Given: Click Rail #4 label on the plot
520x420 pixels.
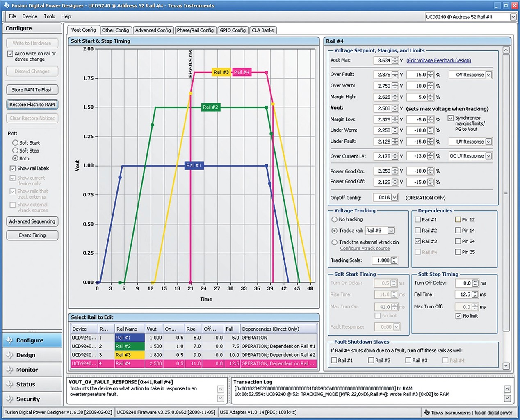Looking at the screenshot, I should (242, 72).
